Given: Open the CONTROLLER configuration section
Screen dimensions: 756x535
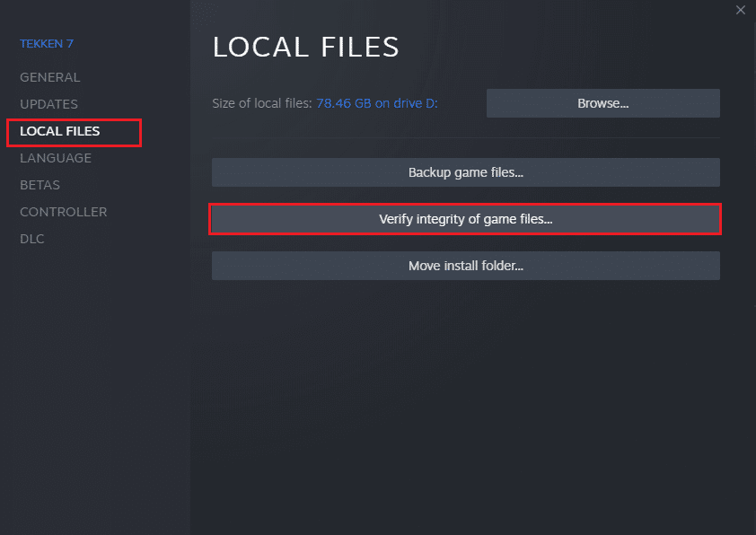Looking at the screenshot, I should 63,212.
